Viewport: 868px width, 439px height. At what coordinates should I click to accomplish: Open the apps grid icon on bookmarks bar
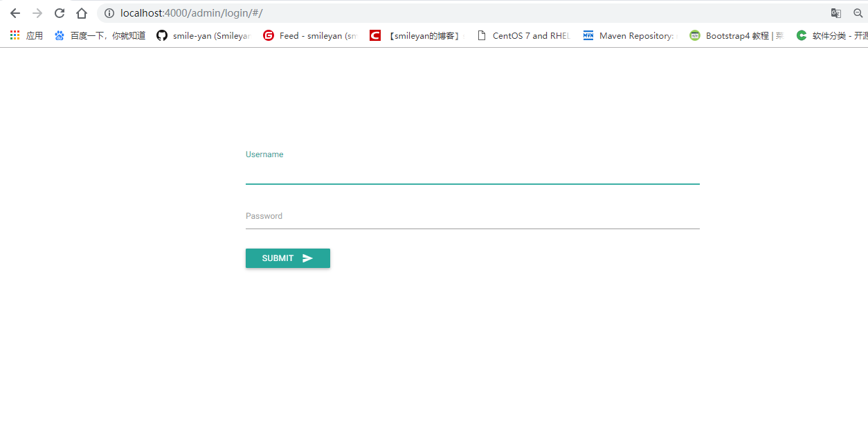point(15,35)
